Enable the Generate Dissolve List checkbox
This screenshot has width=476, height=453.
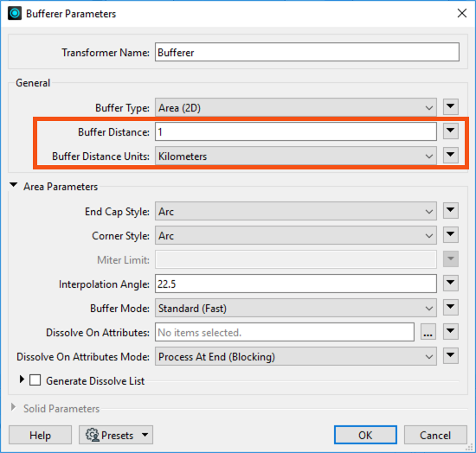pos(35,380)
